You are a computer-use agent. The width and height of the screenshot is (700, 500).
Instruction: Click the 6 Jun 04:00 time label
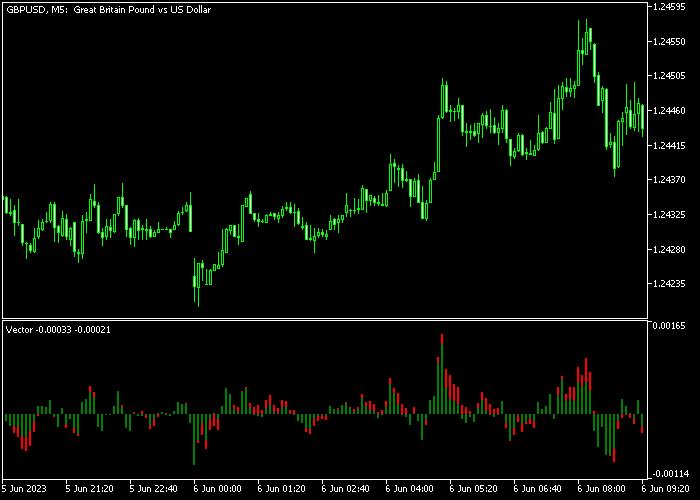point(410,489)
